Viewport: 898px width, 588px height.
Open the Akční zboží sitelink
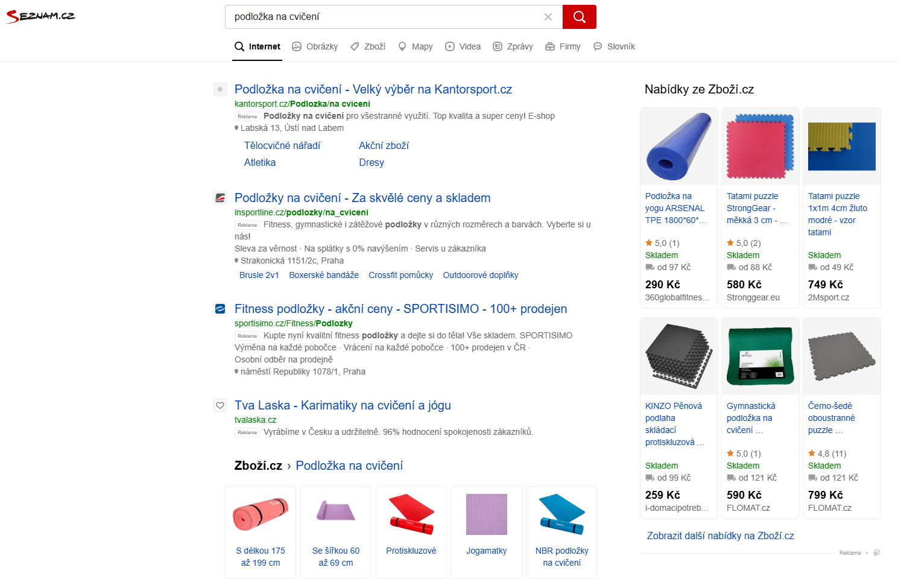[384, 145]
